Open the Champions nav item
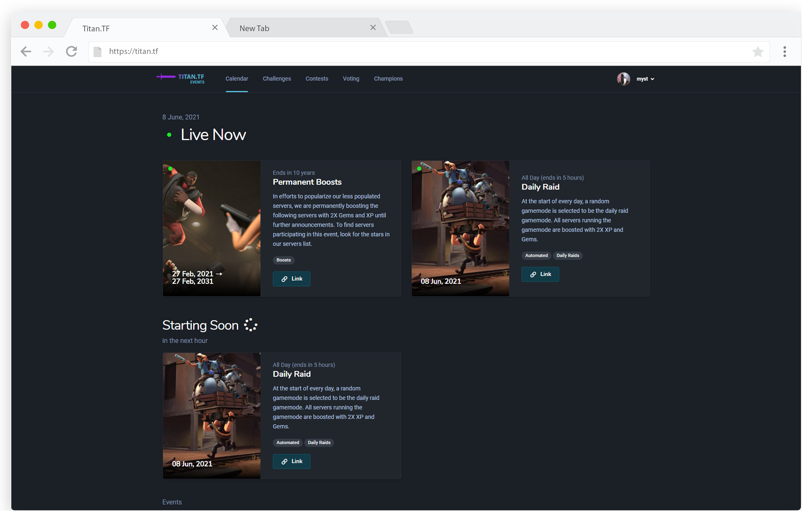This screenshot has width=812, height=524. pos(388,79)
